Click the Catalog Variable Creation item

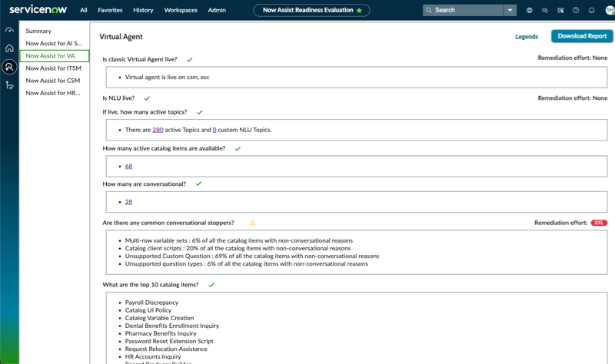click(159, 318)
